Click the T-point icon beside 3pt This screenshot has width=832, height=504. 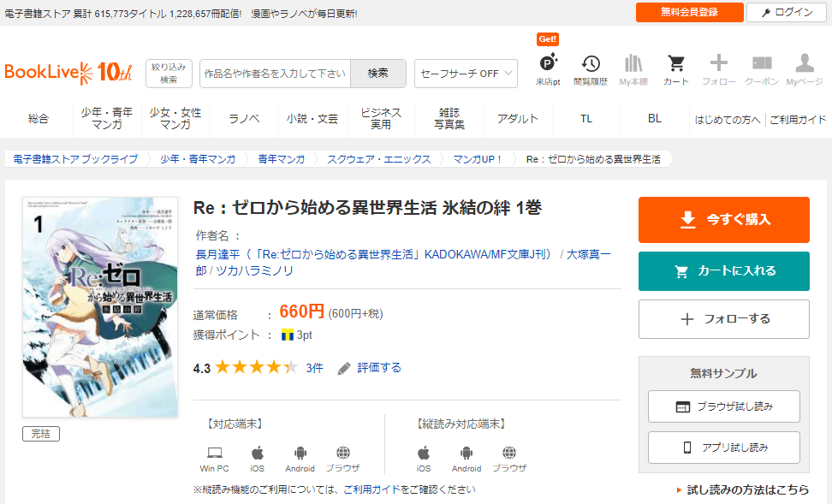pos(287,335)
